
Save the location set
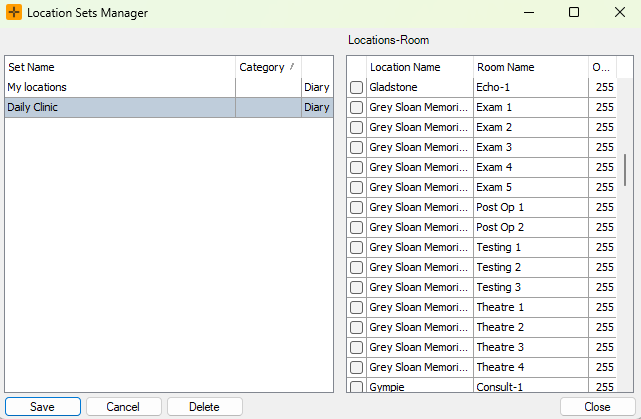coord(43,407)
